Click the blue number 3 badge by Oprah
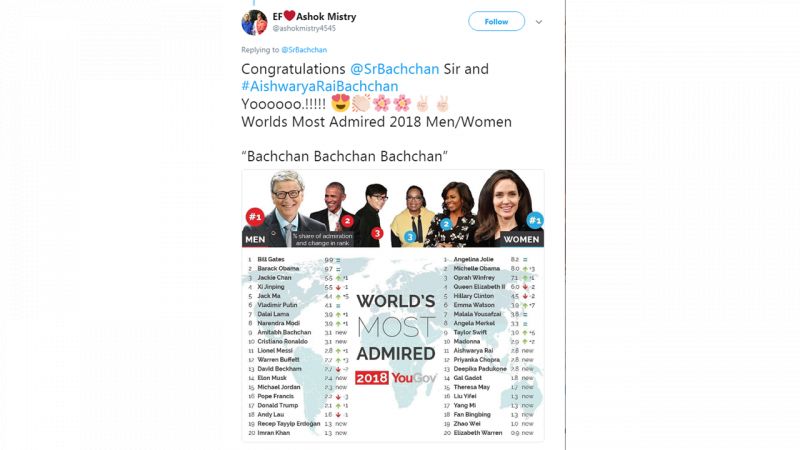This screenshot has width=800, height=450. pyautogui.click(x=410, y=237)
